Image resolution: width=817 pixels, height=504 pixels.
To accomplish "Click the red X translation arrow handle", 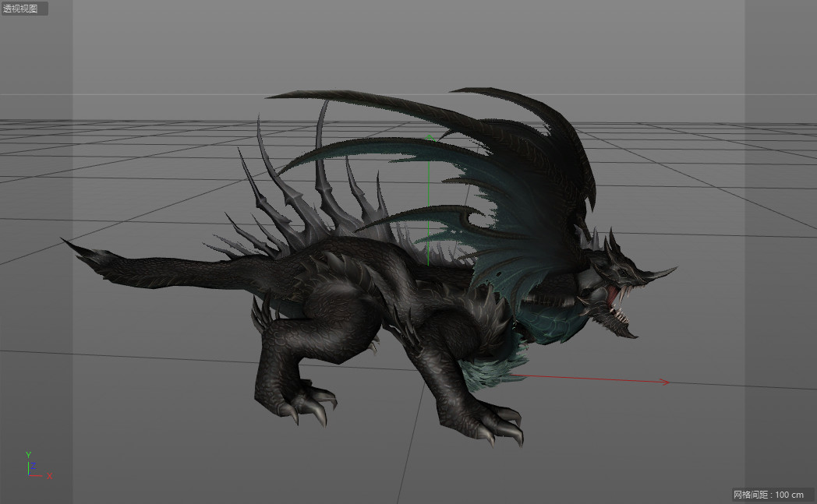I will (592, 377).
